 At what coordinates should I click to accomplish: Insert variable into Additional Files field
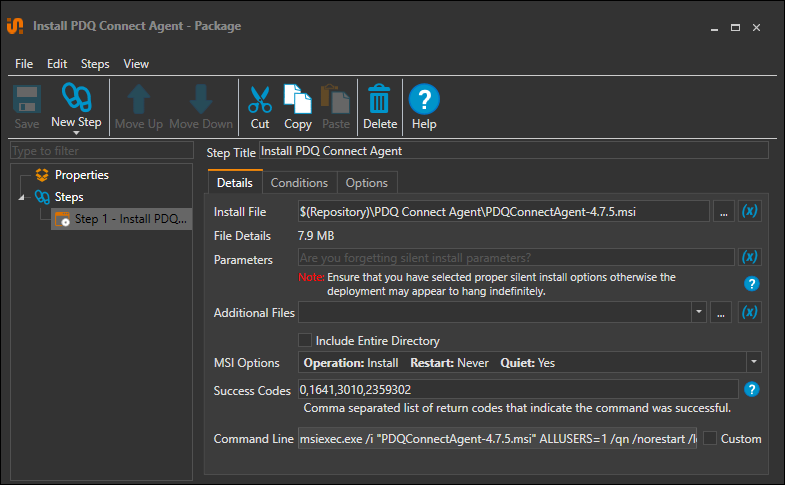coord(749,312)
